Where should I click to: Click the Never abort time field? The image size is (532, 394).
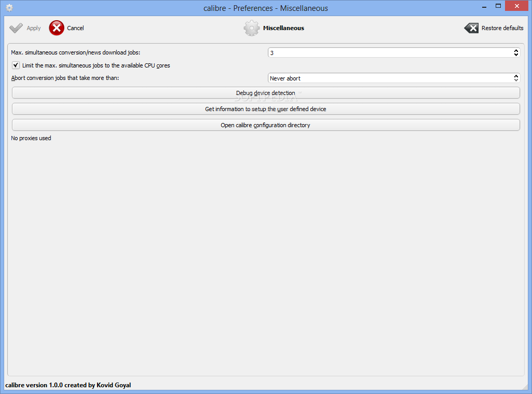click(x=390, y=78)
